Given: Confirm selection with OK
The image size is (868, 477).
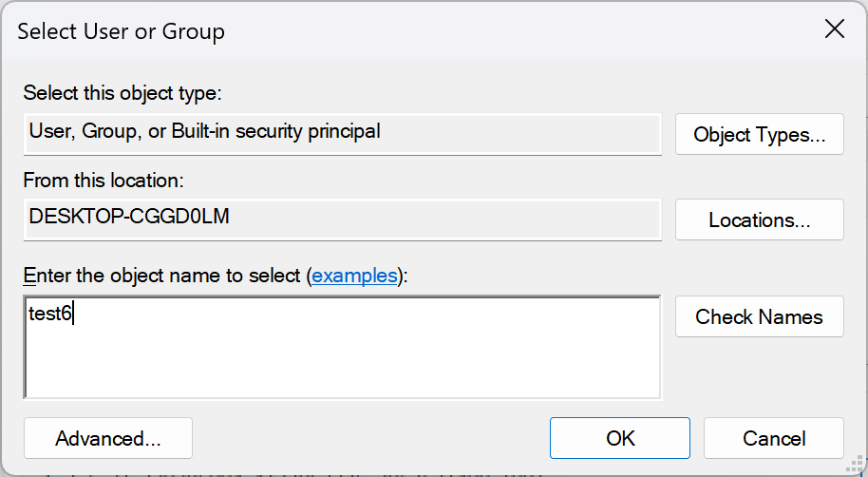Looking at the screenshot, I should click(619, 438).
